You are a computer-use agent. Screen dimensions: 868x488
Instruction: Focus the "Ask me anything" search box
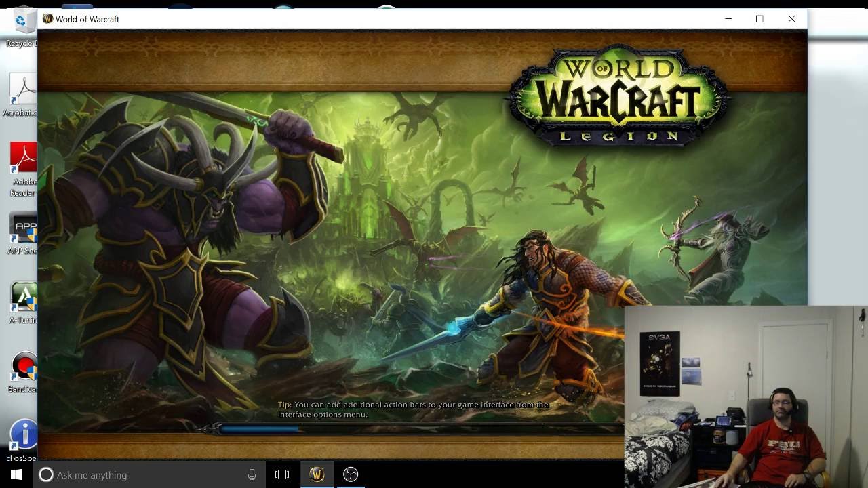pyautogui.click(x=149, y=475)
